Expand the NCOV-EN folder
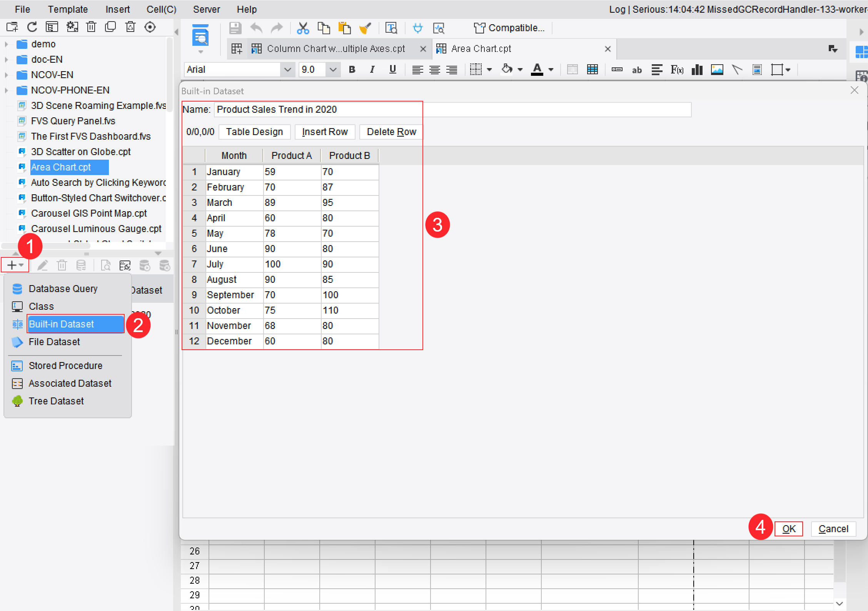 (7, 75)
